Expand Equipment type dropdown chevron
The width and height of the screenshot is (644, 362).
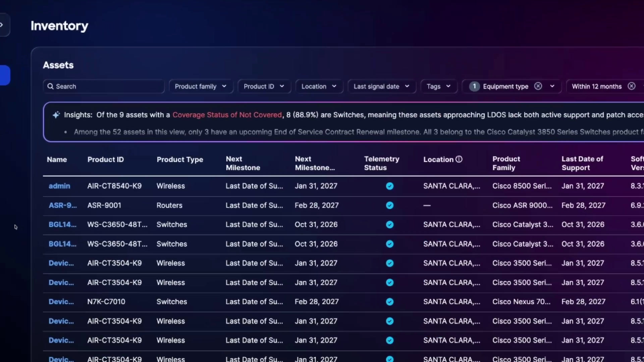[x=552, y=86]
